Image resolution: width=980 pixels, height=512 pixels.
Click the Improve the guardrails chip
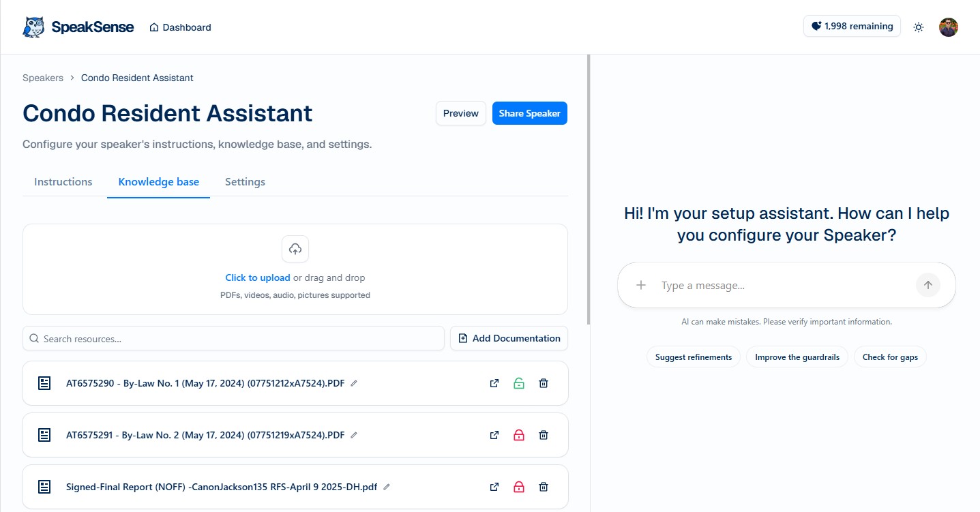point(797,357)
